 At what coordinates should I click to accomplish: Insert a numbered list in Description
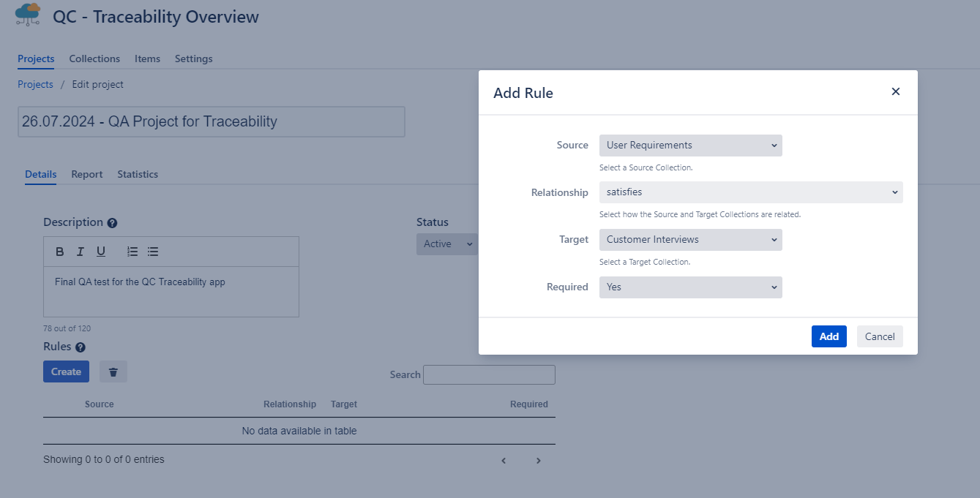[x=132, y=252]
